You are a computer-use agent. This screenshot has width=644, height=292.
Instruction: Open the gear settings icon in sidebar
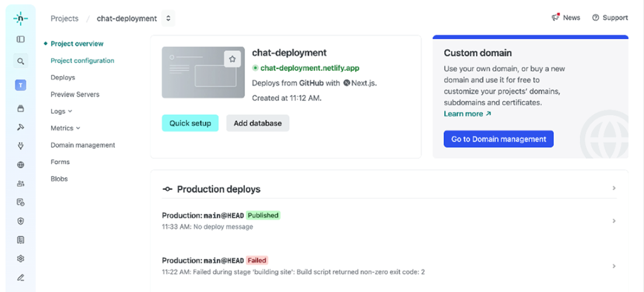20,259
